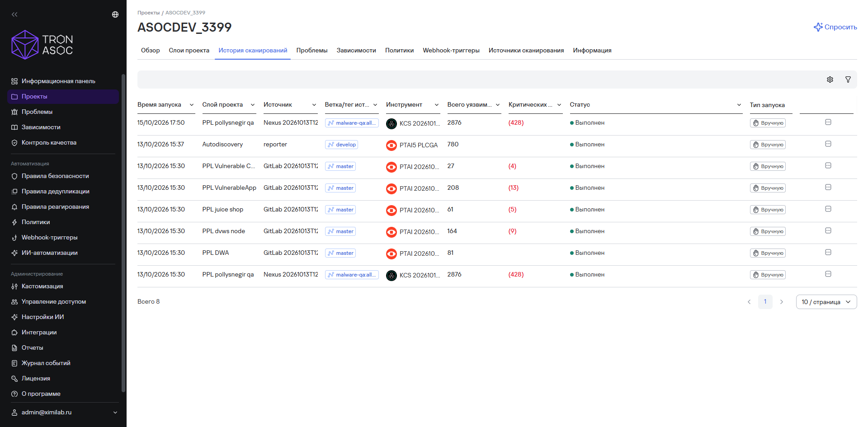Viewport: 868px width, 427px height.
Task: Click Проекты breadcrumb link
Action: (148, 13)
